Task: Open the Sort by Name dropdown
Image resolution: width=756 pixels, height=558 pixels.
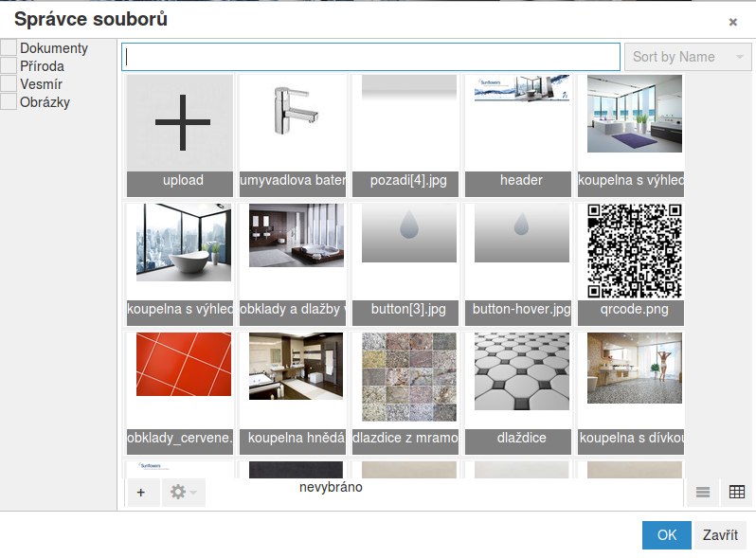Action: click(x=688, y=57)
